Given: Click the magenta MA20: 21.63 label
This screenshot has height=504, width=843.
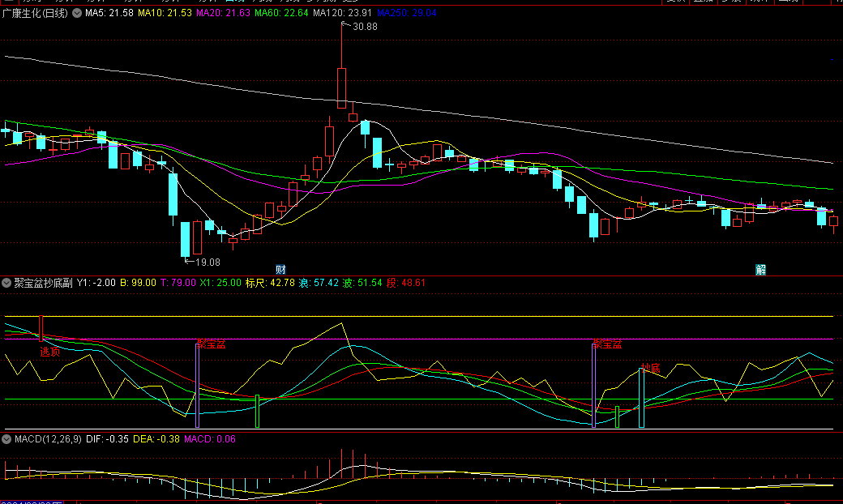Looking at the screenshot, I should (x=223, y=13).
